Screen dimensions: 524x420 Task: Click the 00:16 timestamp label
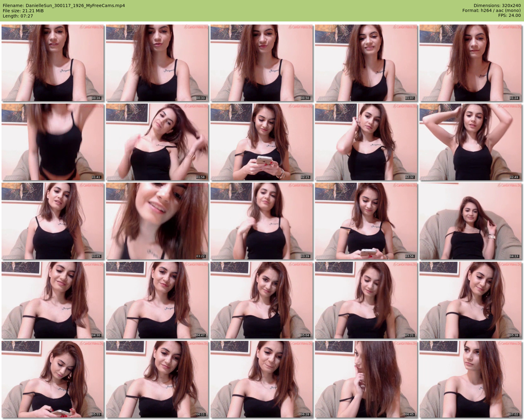tap(96, 98)
